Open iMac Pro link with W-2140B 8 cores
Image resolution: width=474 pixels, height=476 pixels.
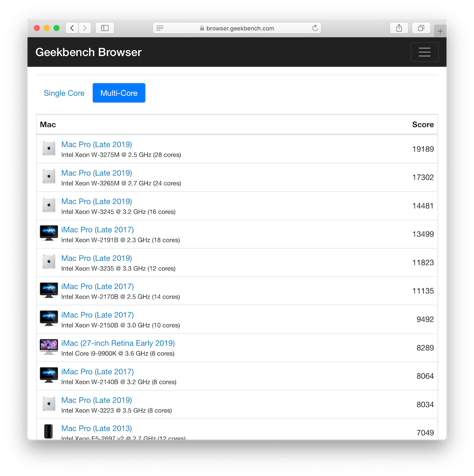97,372
